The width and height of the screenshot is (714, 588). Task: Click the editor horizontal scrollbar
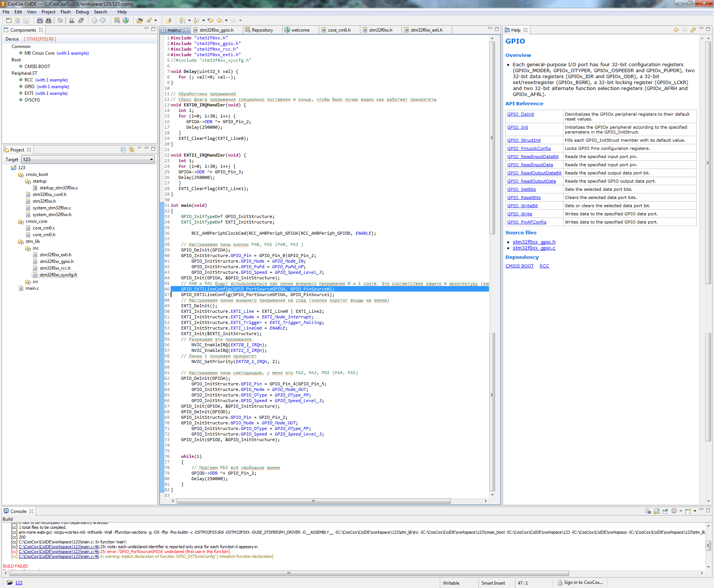(x=313, y=501)
